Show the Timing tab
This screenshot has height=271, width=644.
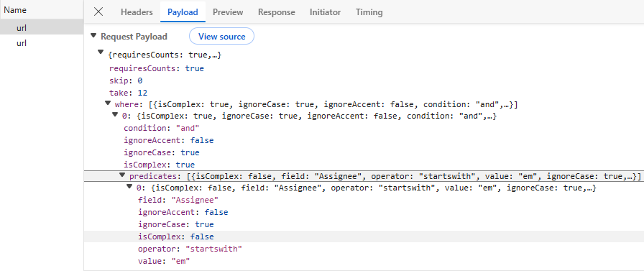(369, 12)
